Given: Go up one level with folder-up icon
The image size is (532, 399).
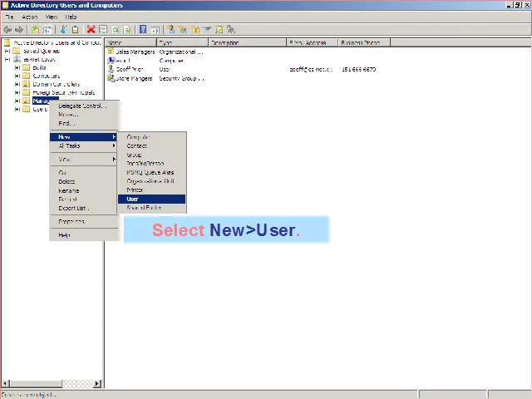Looking at the screenshot, I should point(35,30).
